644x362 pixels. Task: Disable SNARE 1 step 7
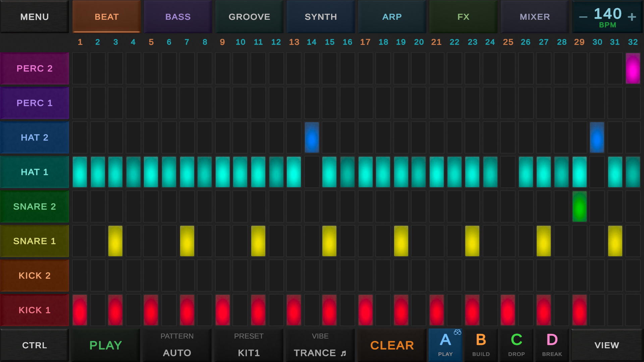tap(187, 241)
